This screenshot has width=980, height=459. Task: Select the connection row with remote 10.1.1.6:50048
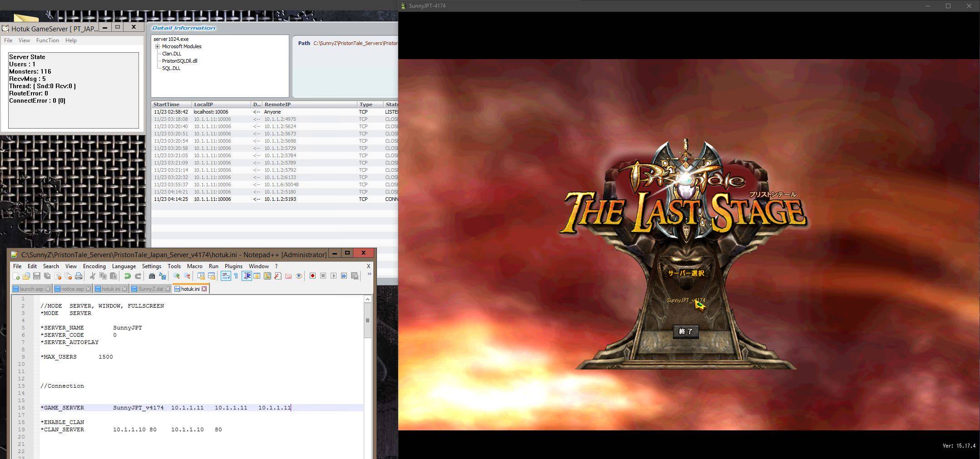coord(275,185)
